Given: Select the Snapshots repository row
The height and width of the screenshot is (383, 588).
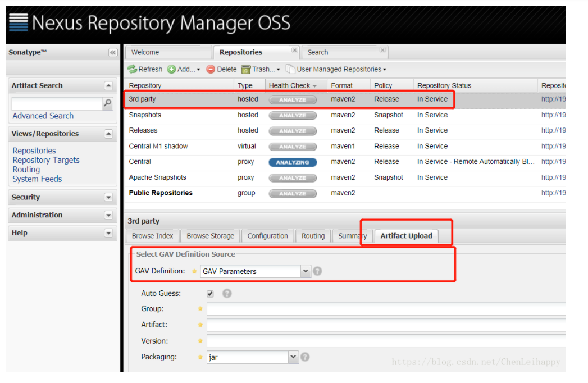Looking at the screenshot, I should 345,115.
